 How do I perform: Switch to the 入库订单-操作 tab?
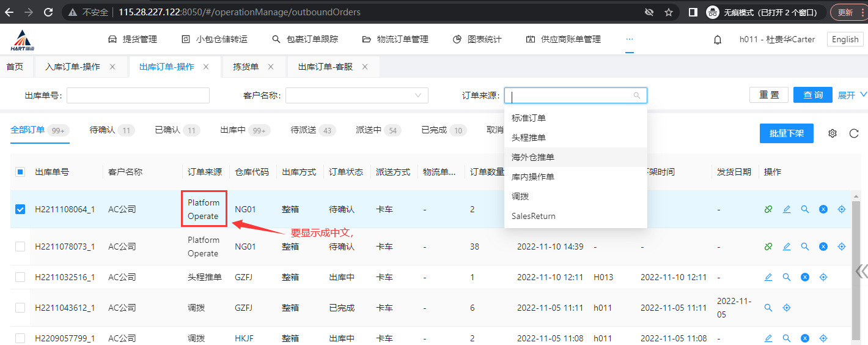pos(73,67)
